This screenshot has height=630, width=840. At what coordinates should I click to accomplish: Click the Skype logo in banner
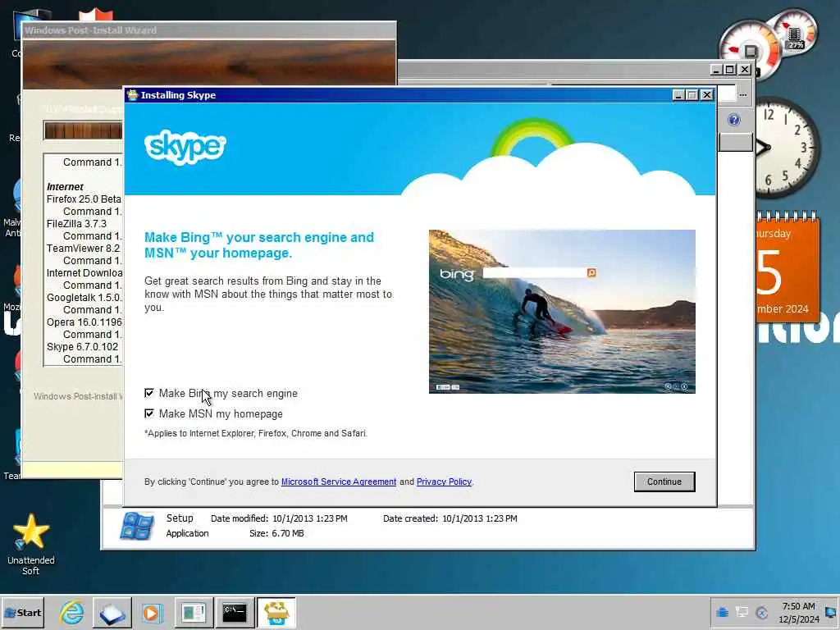185,146
